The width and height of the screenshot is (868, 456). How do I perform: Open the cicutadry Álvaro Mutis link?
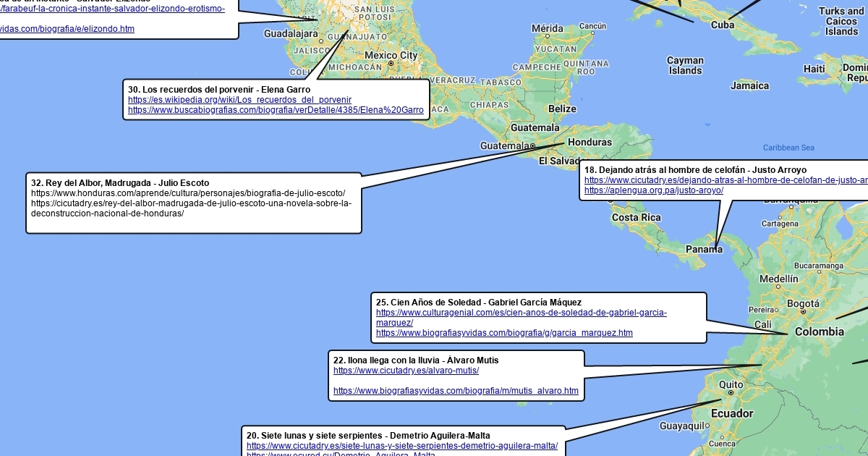click(406, 371)
